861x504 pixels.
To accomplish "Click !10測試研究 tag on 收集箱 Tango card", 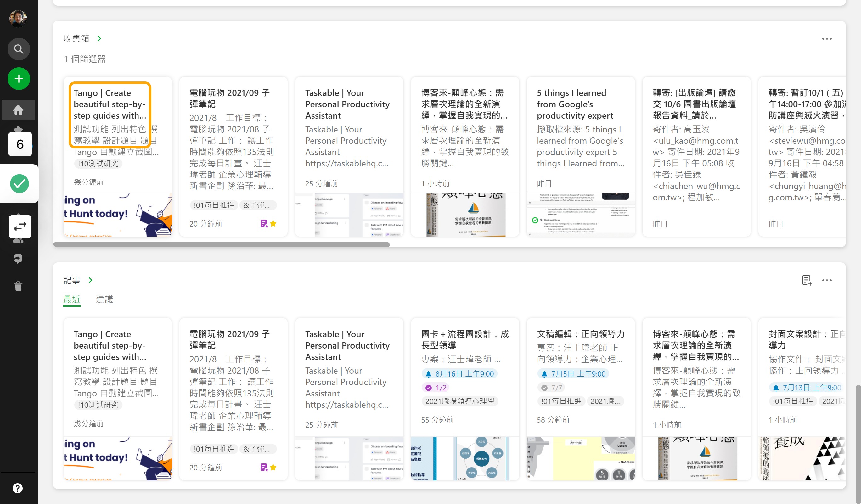I will [x=98, y=164].
